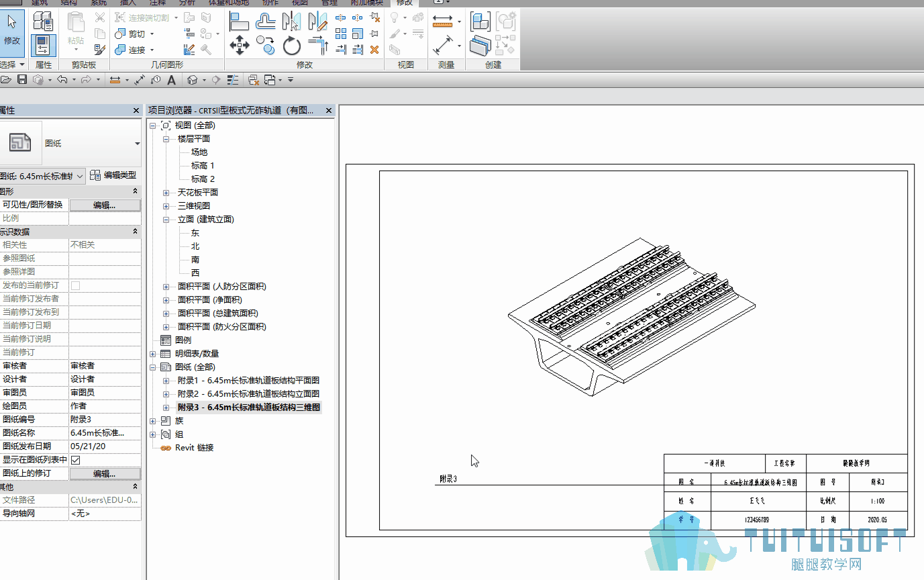Click the 编辑类型 button
The height and width of the screenshot is (580, 924).
tap(113, 175)
